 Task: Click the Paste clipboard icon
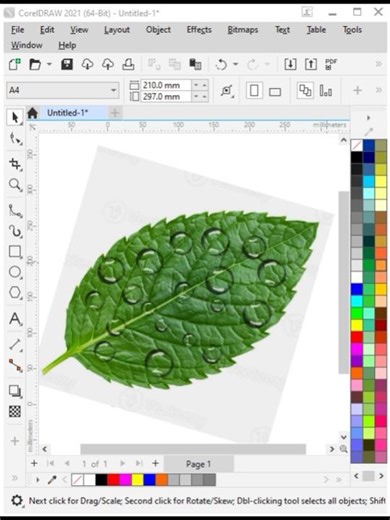(195, 64)
